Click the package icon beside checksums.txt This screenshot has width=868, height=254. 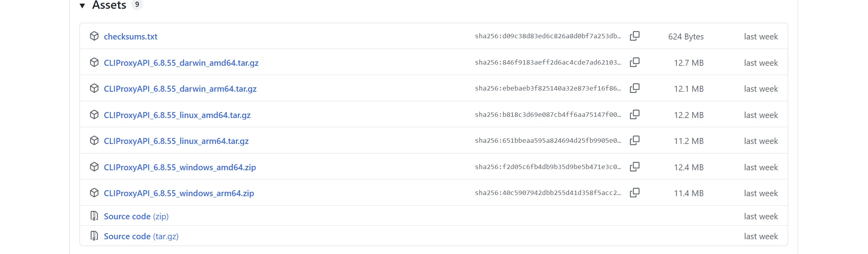click(x=94, y=36)
